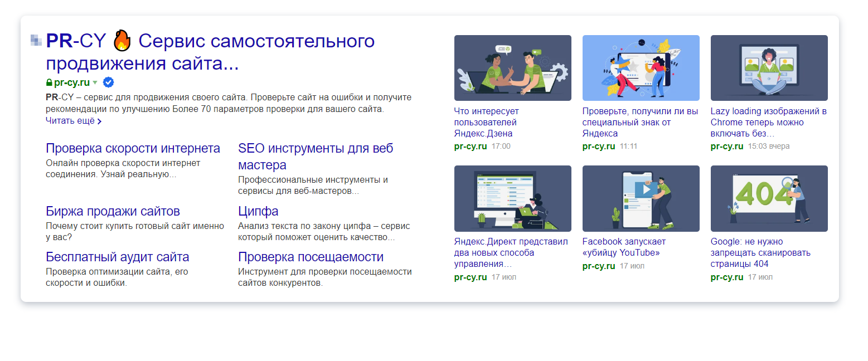Open Проверка посещаемости link
Screen dimensions: 868x361
(311, 257)
